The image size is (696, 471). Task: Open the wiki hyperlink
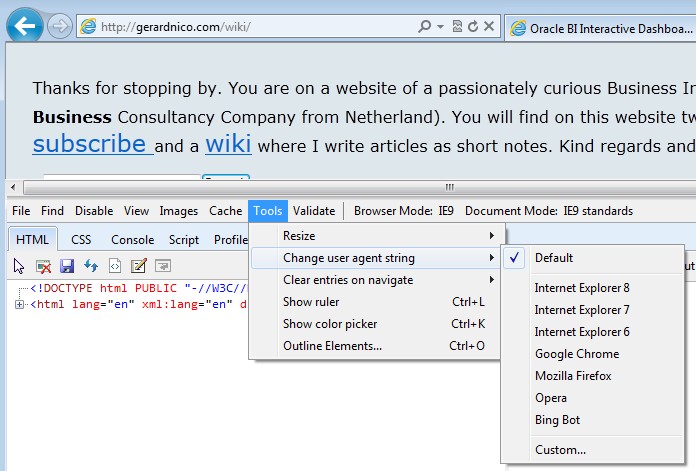point(228,144)
